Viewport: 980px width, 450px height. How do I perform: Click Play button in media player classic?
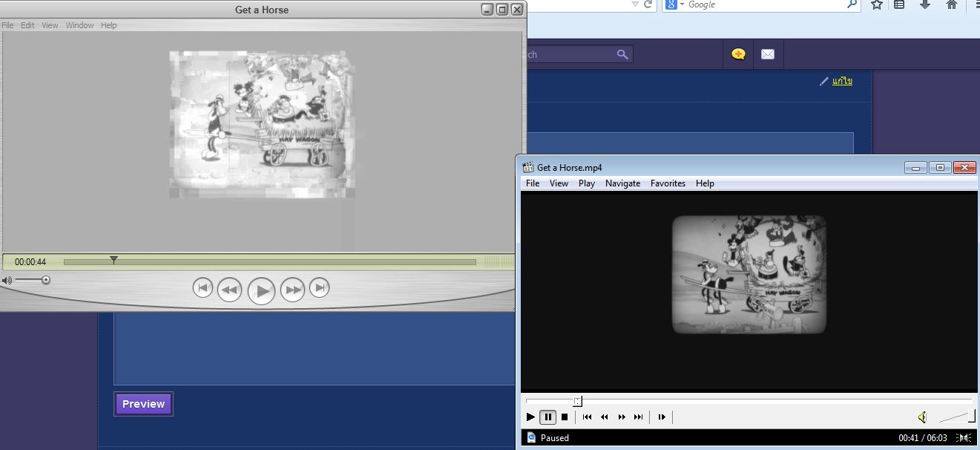(530, 417)
